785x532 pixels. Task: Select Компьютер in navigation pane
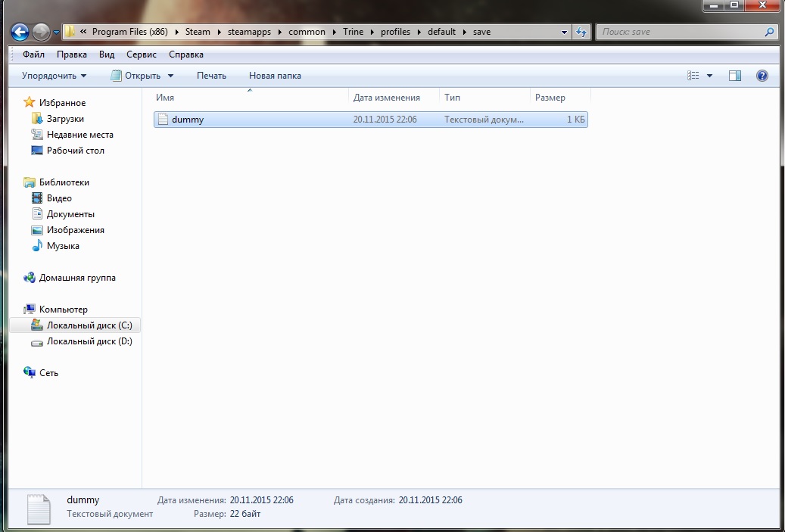click(63, 310)
